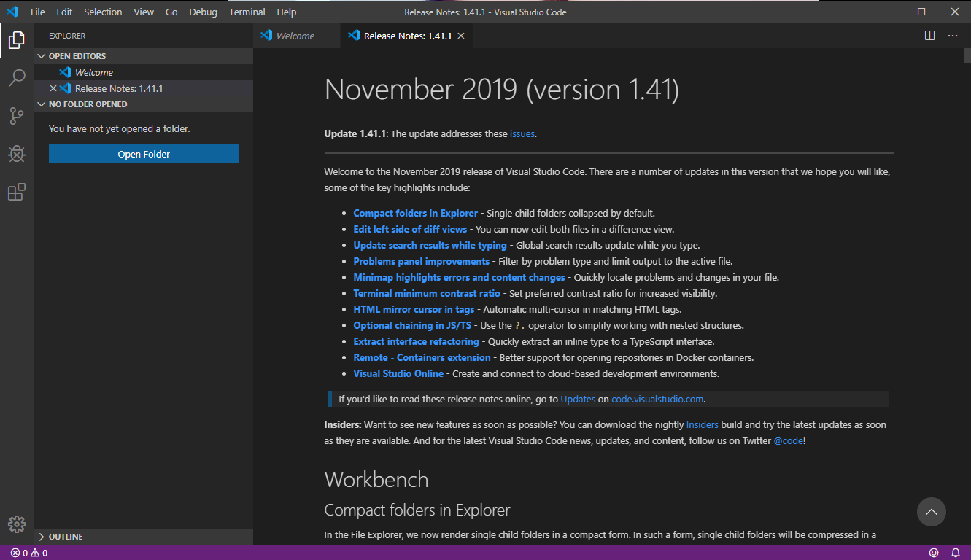This screenshot has width=971, height=560.
Task: Open Optional chaining in JS/TS link
Action: pos(412,325)
